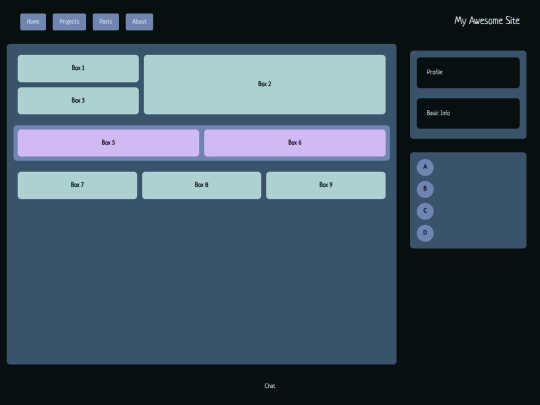Open the Basic Info card
This screenshot has height=405, width=540.
tap(468, 113)
